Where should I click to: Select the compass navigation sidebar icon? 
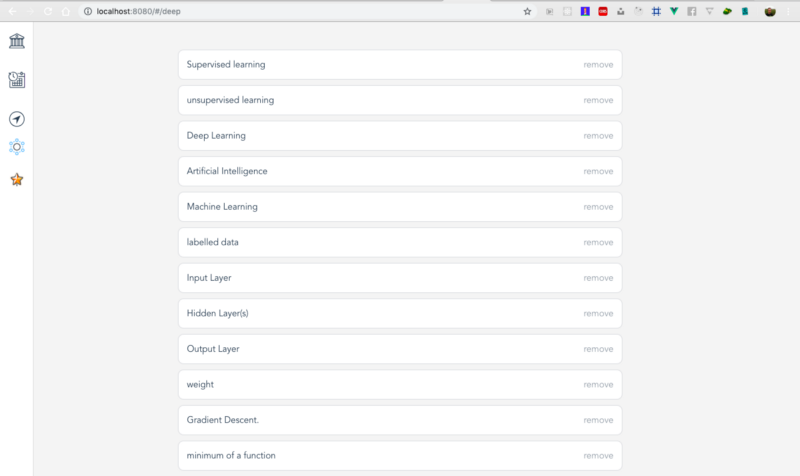(x=16, y=119)
